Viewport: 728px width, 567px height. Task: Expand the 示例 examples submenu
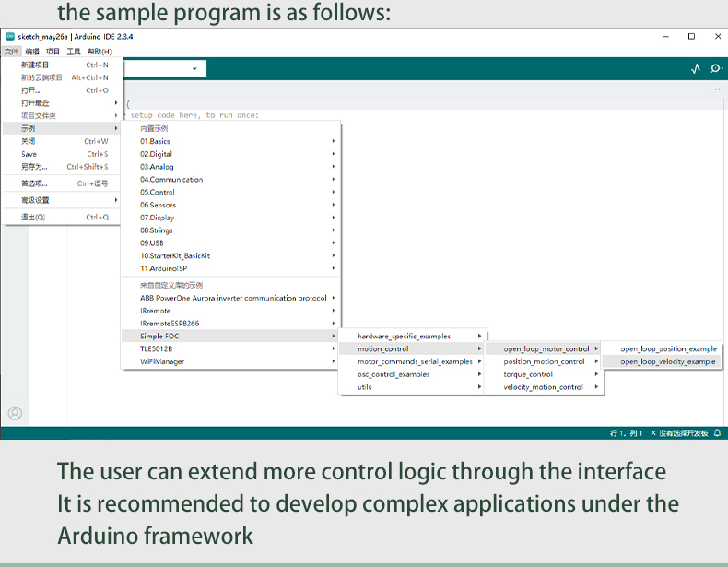pyautogui.click(x=62, y=128)
